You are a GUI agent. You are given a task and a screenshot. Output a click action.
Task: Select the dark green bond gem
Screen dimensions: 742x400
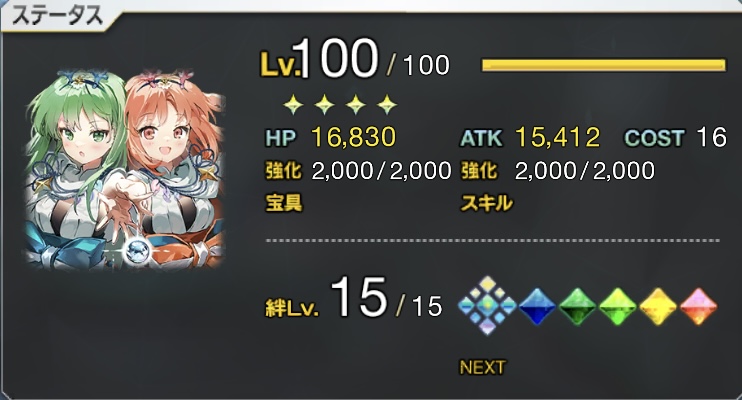pos(577,307)
